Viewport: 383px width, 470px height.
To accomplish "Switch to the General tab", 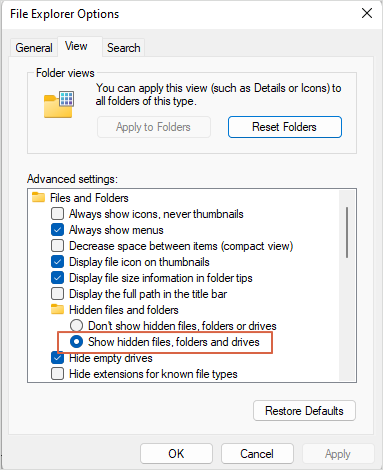I will pyautogui.click(x=34, y=48).
